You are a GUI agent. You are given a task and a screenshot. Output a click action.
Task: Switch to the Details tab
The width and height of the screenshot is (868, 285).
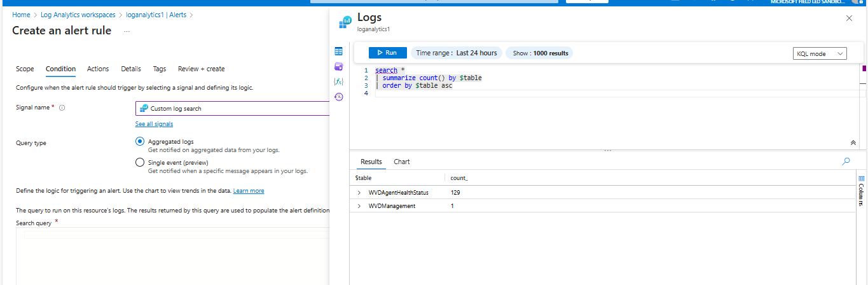coord(131,69)
